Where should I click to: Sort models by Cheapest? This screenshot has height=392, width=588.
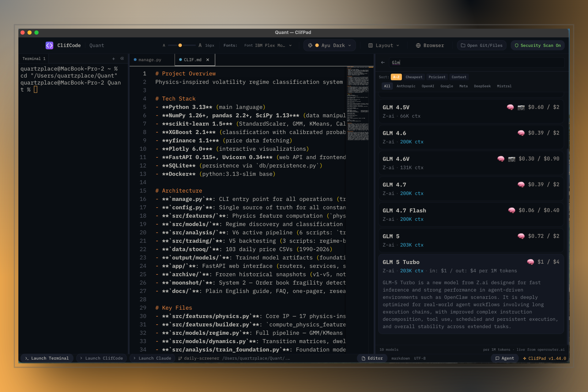coord(414,77)
